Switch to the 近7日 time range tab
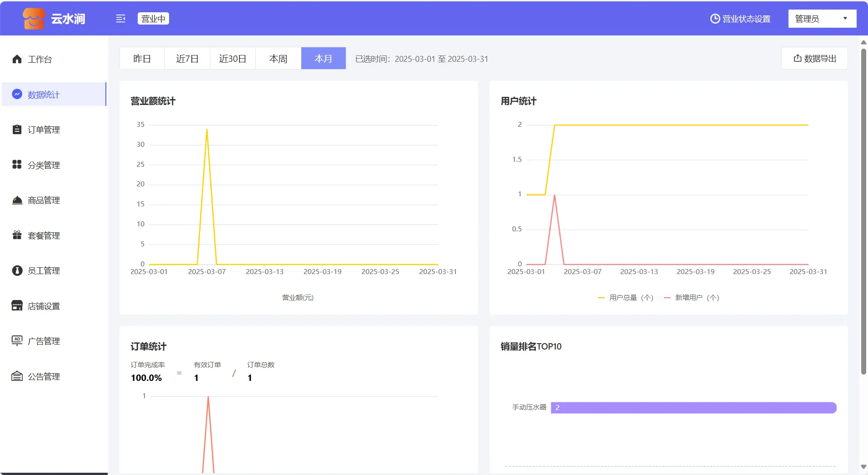 187,59
